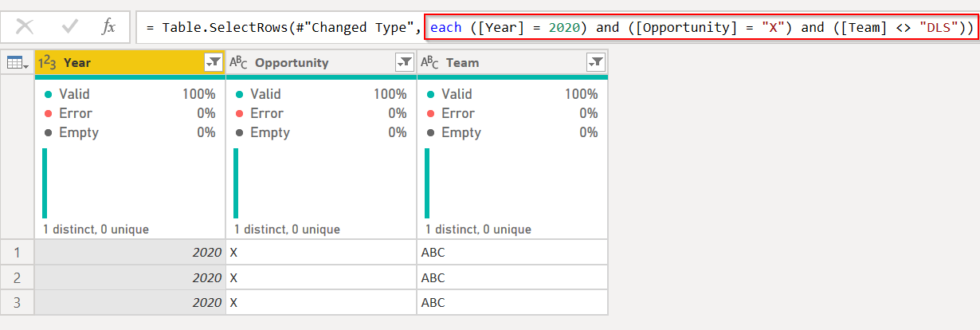Click the Team column distribution bar
The height and width of the screenshot is (330, 980).
point(427,183)
